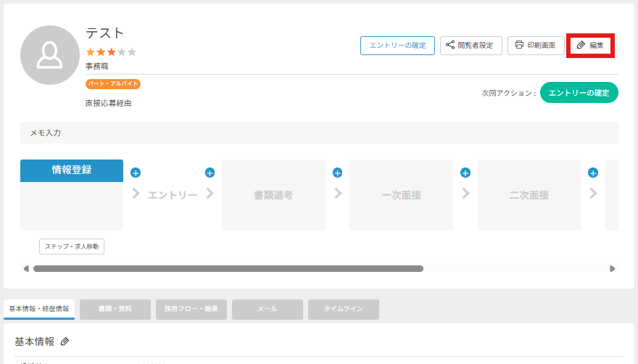Click the user avatar profile image
Viewport: 638px width, 364px height.
coord(50,55)
